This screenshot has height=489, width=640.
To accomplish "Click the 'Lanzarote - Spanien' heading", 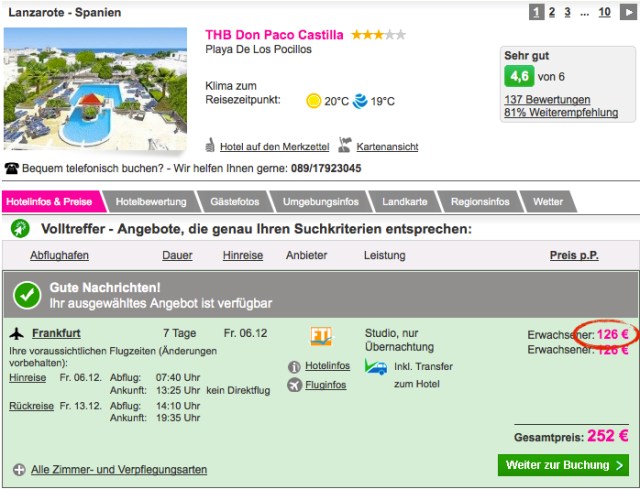I will tap(64, 12).
